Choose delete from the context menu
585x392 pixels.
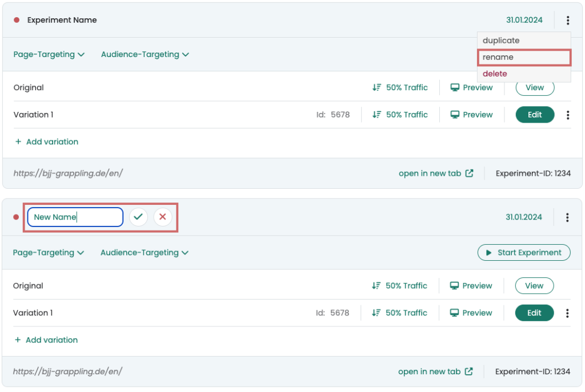(x=495, y=73)
